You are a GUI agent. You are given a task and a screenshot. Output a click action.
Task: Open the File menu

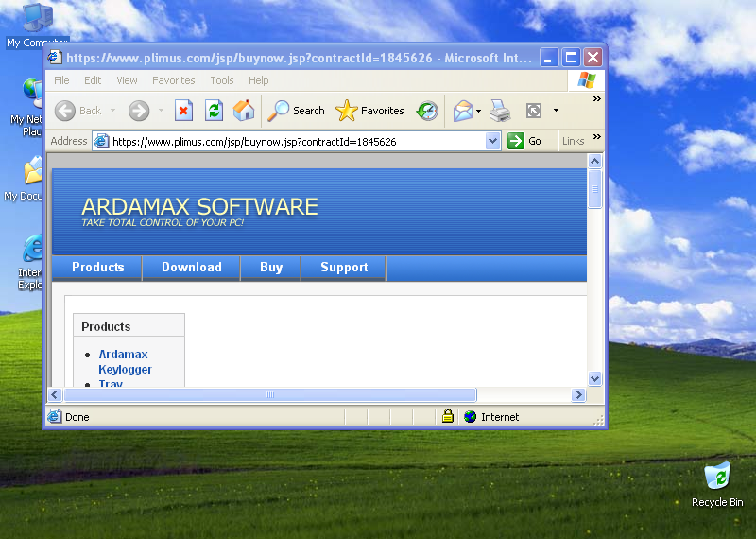click(61, 80)
